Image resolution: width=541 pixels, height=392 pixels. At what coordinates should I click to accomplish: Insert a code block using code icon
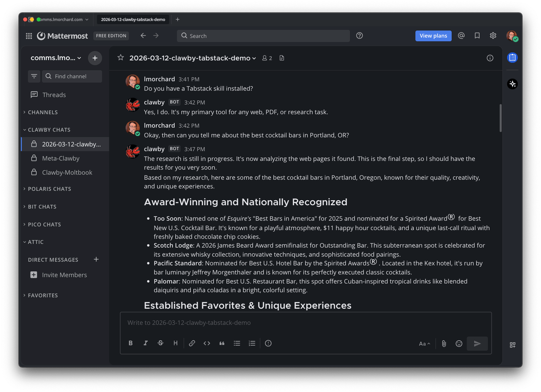(207, 343)
